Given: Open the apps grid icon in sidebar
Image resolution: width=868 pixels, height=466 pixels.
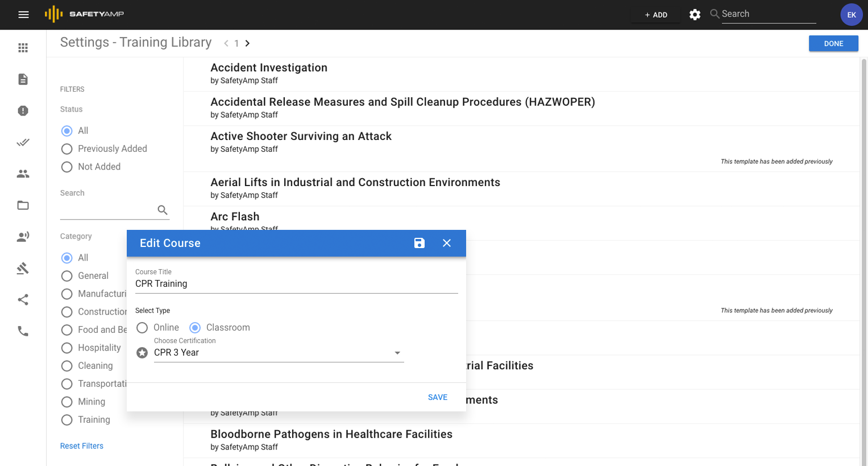Looking at the screenshot, I should coord(23,47).
